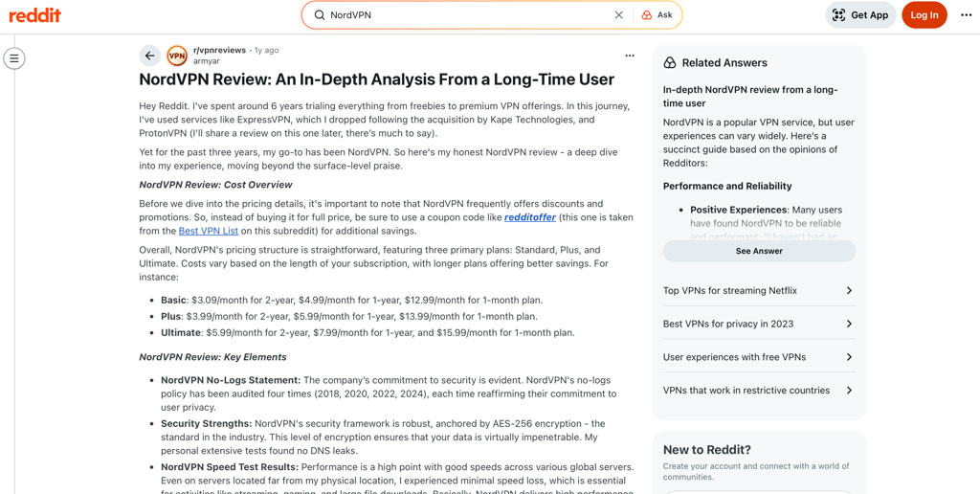Click 'In-depth NordVPN review from a long-time user' heading
Screen dimensions: 980x494
click(750, 97)
